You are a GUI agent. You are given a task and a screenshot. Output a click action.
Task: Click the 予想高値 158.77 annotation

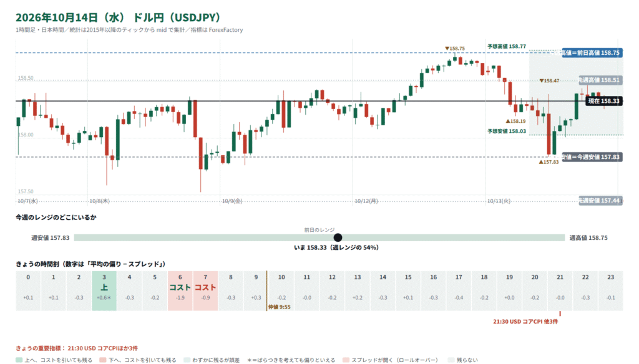point(507,46)
